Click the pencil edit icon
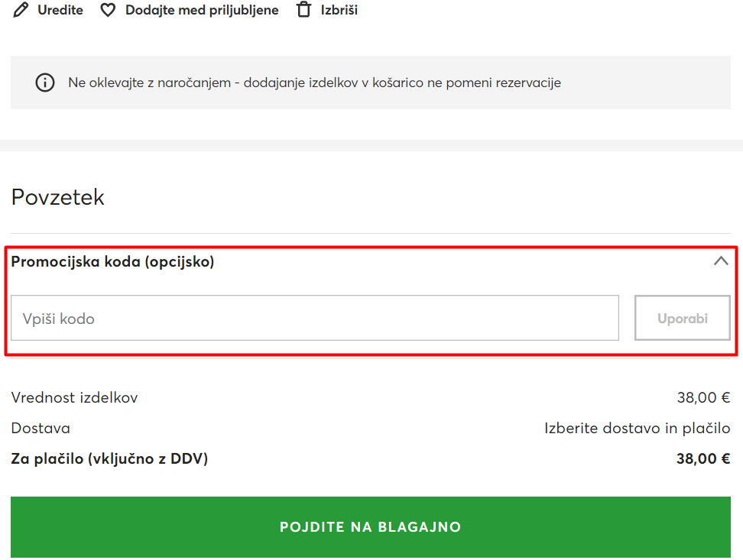 (x=21, y=10)
